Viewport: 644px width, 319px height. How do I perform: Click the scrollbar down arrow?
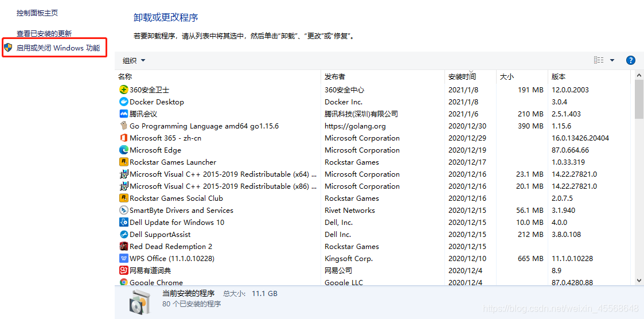pos(639,280)
